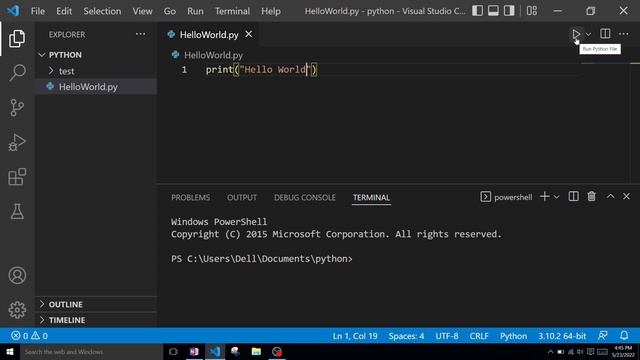Open the Run and Debug view

click(x=17, y=142)
